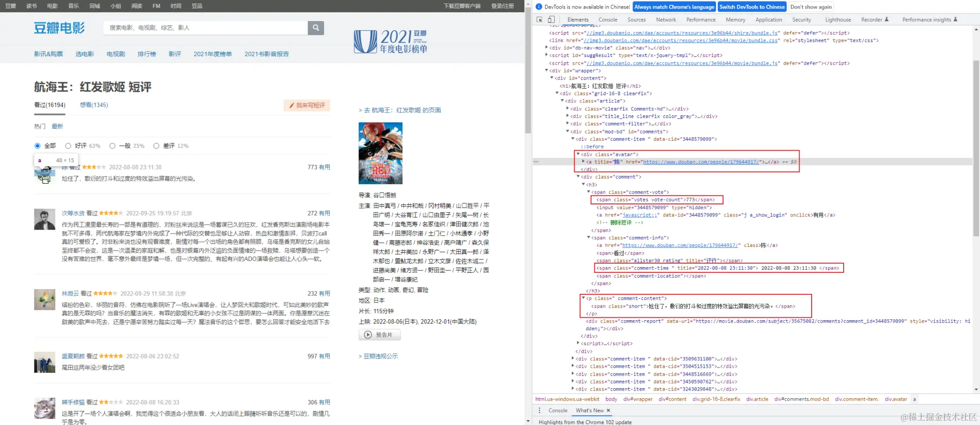This screenshot has height=425, width=980.
Task: Click the Performance insights preview flask icon
Action: point(956,20)
